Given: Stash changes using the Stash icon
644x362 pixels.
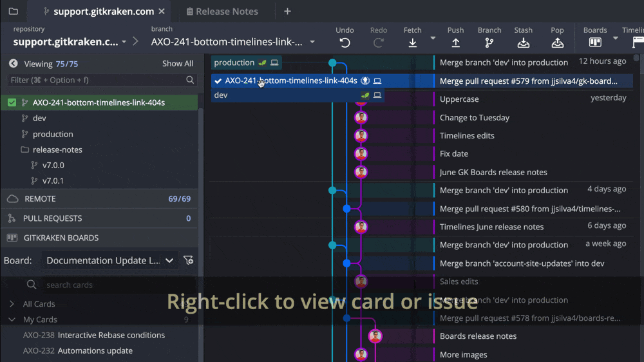Looking at the screenshot, I should coord(523,43).
